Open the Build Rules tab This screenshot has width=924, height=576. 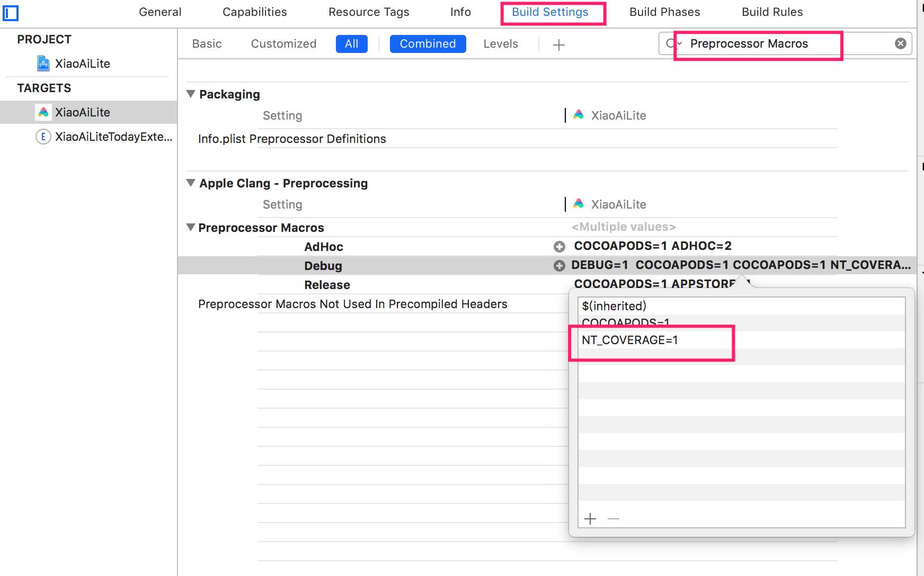point(772,12)
